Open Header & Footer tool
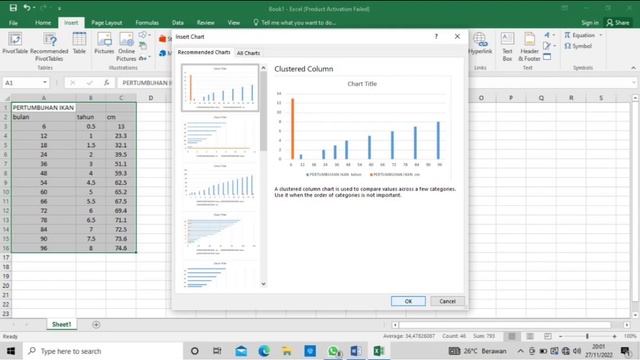The height and width of the screenshot is (360, 640). tap(529, 47)
